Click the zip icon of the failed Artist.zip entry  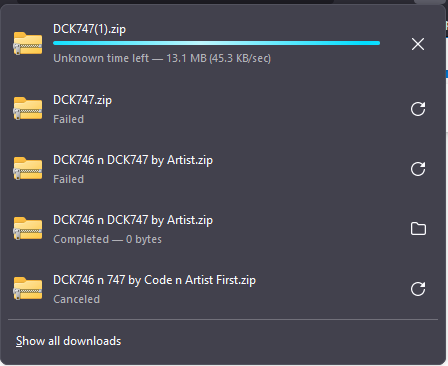pos(28,168)
